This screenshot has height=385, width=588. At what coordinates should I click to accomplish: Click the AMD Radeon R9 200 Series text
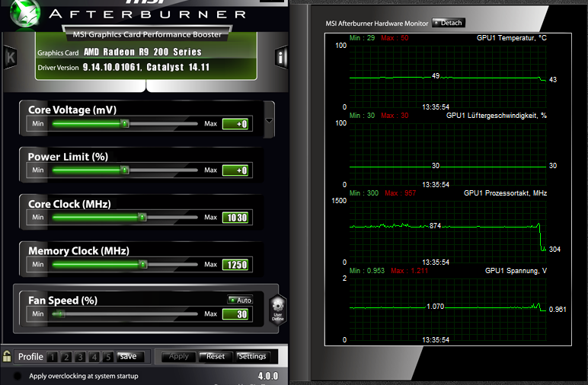coord(142,52)
